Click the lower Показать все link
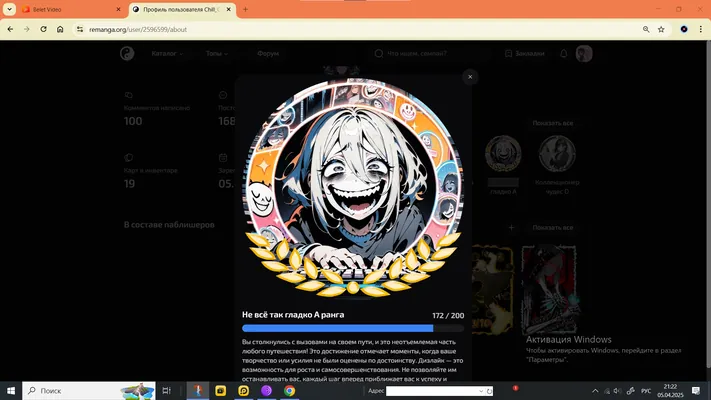This screenshot has width=711, height=400. (553, 228)
